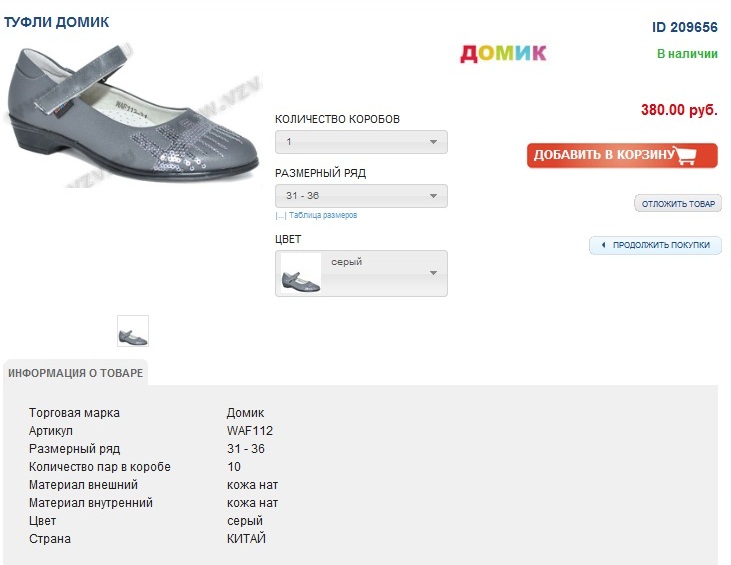Click the Отложить товар button

click(678, 204)
